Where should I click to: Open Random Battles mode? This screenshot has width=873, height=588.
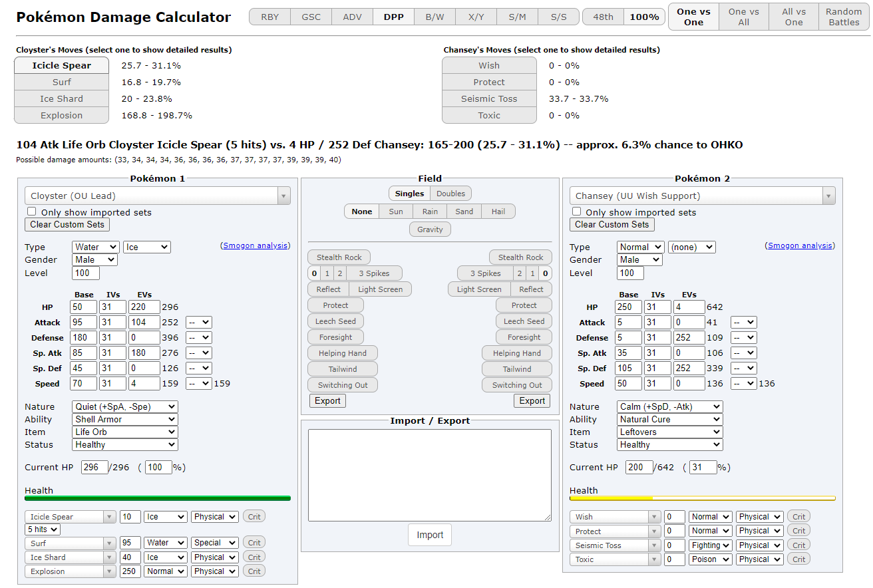(844, 17)
